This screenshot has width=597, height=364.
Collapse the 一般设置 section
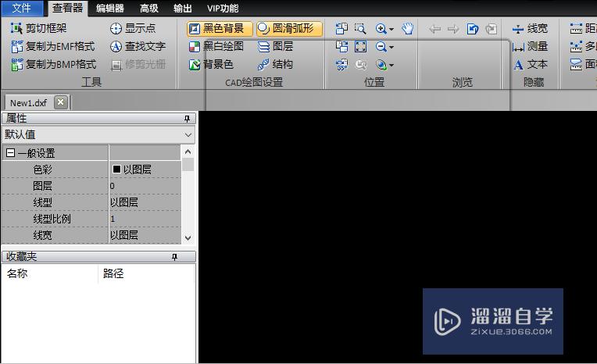click(x=11, y=153)
